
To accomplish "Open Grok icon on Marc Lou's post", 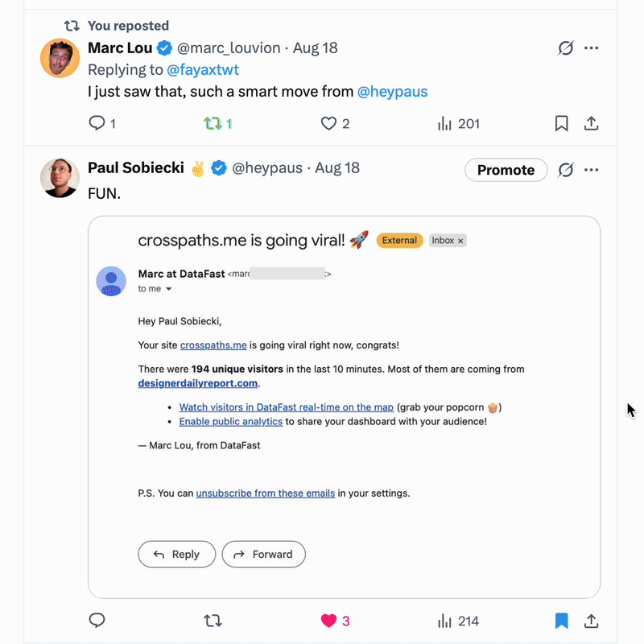I will click(x=566, y=48).
